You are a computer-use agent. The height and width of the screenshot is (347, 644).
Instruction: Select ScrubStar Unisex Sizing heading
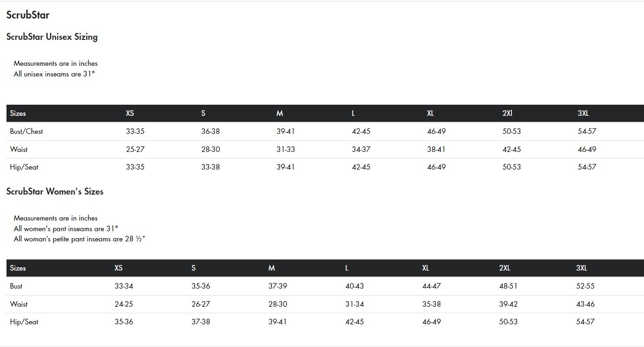pos(52,37)
